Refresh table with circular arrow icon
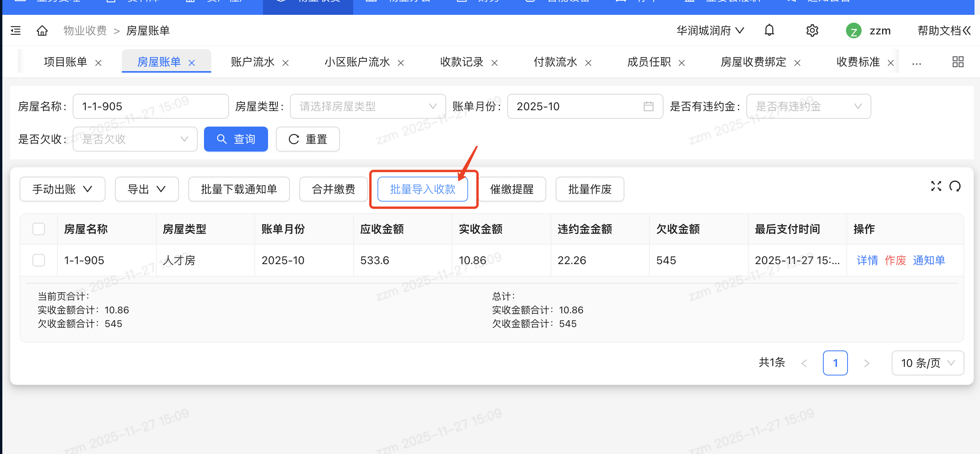This screenshot has height=454, width=980. (x=955, y=186)
